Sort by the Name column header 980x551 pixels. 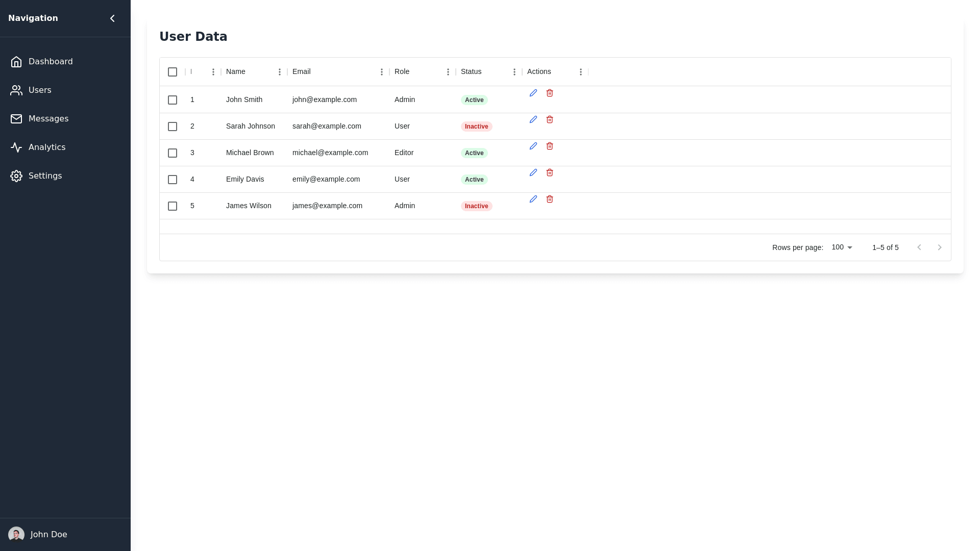(x=236, y=72)
